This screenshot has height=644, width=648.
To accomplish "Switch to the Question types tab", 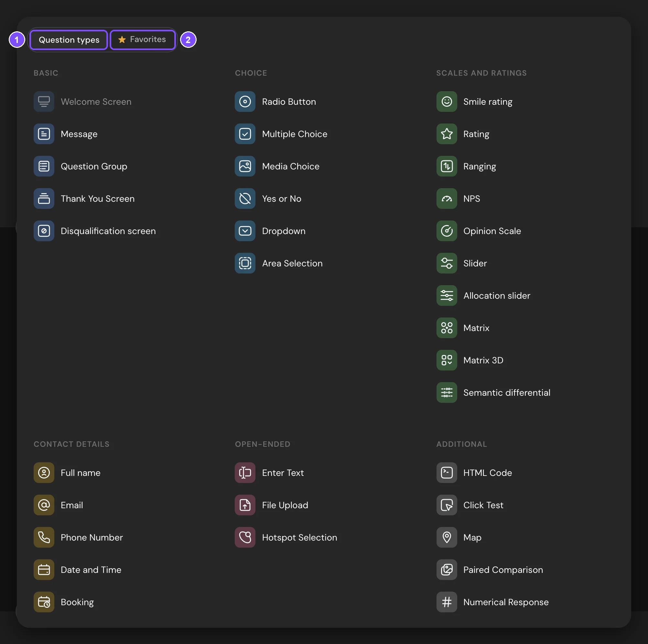I will (69, 39).
